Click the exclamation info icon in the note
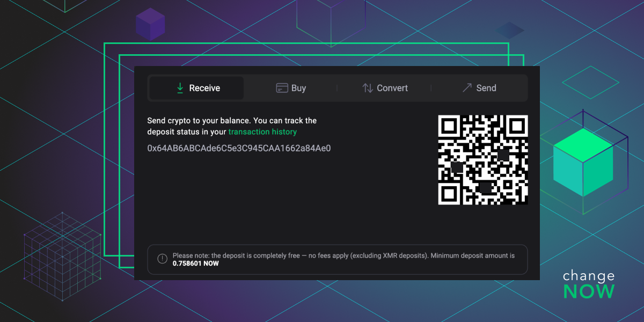This screenshot has width=644, height=322. (x=162, y=259)
